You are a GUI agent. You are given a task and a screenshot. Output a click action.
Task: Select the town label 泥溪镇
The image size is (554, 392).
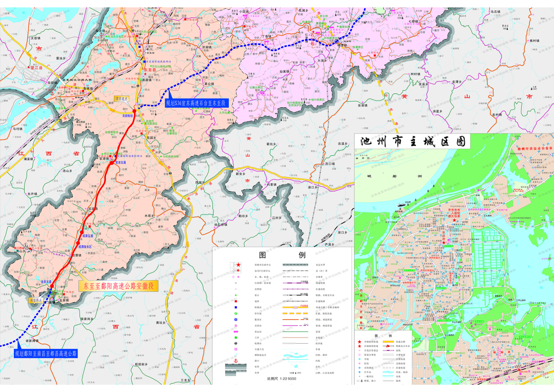[x=92, y=209]
